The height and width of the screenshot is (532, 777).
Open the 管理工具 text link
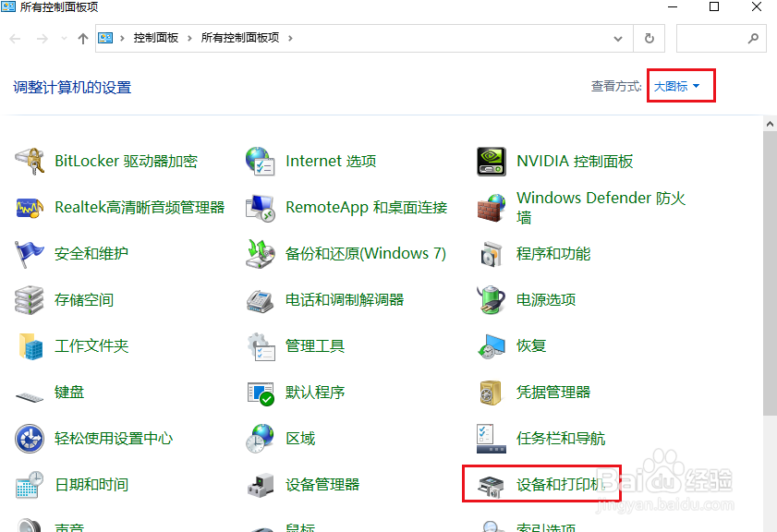coord(315,345)
